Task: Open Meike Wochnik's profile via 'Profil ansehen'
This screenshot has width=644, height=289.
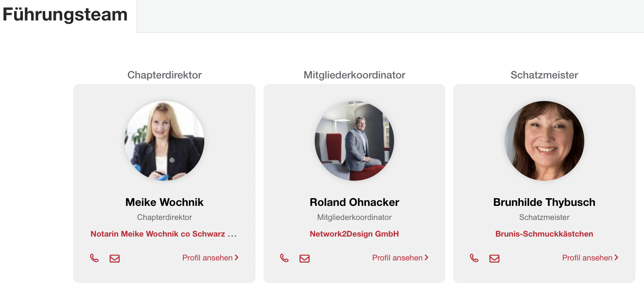Action: pyautogui.click(x=210, y=258)
